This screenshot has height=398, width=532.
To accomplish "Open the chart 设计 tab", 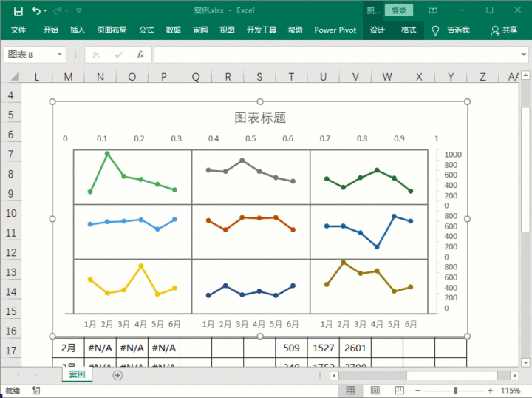I will point(378,30).
